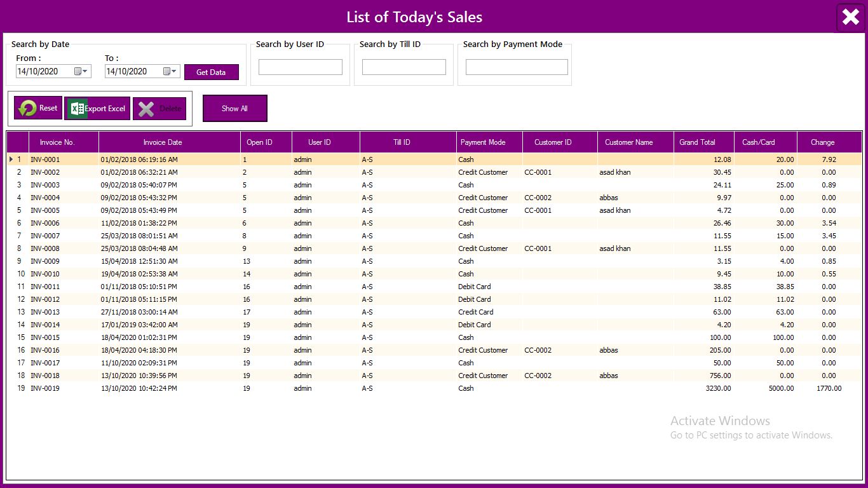Image resolution: width=868 pixels, height=488 pixels.
Task: Open the To date calendar dropdown
Action: point(170,72)
